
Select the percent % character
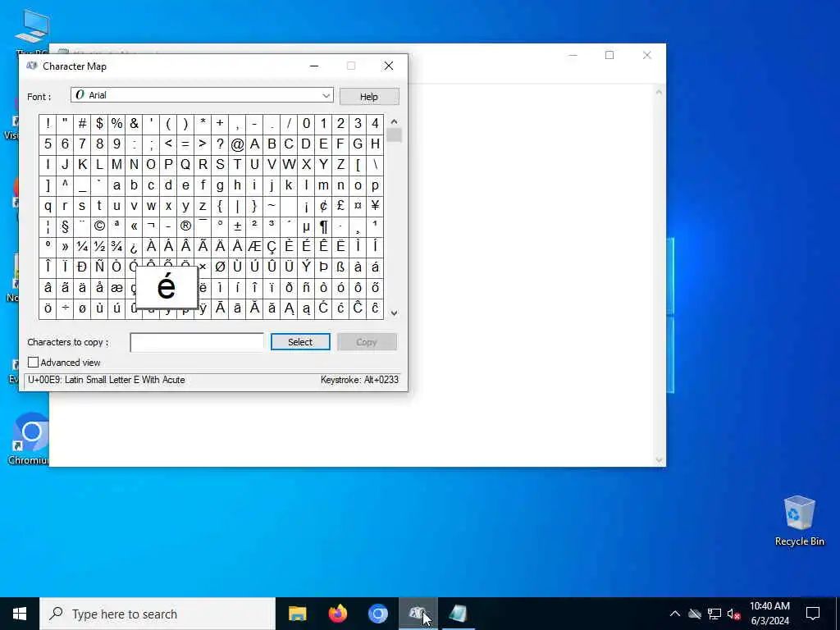tap(116, 124)
